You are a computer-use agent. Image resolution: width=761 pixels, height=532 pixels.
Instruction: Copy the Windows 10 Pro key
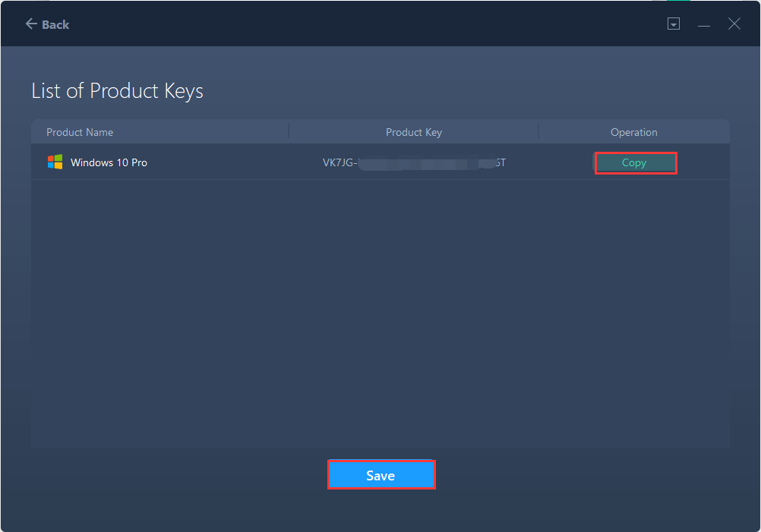point(634,162)
